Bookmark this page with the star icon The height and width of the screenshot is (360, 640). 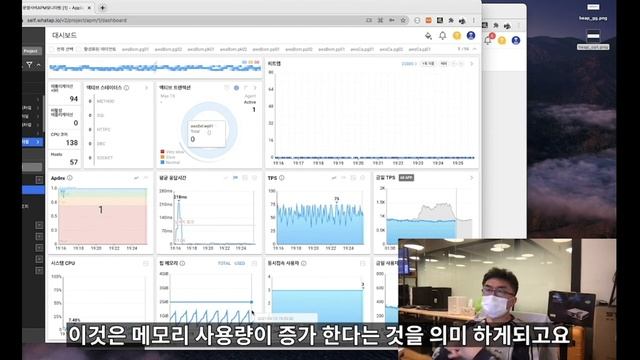click(x=403, y=20)
